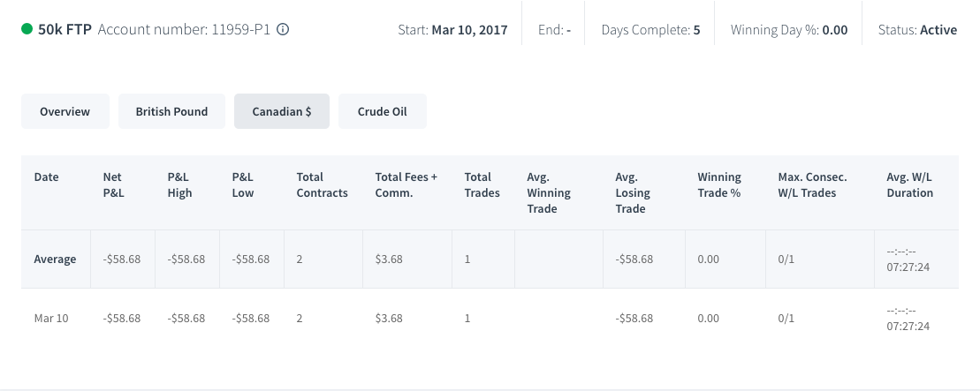Click the 50k FTP account name

point(65,29)
